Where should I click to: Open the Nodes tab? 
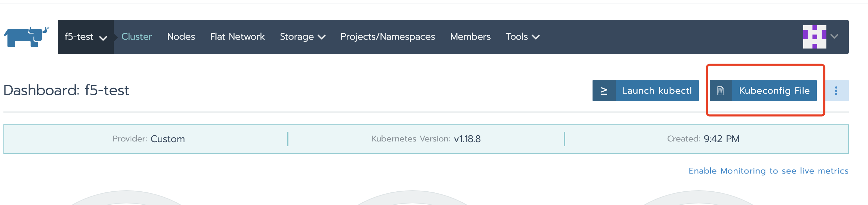pyautogui.click(x=181, y=37)
